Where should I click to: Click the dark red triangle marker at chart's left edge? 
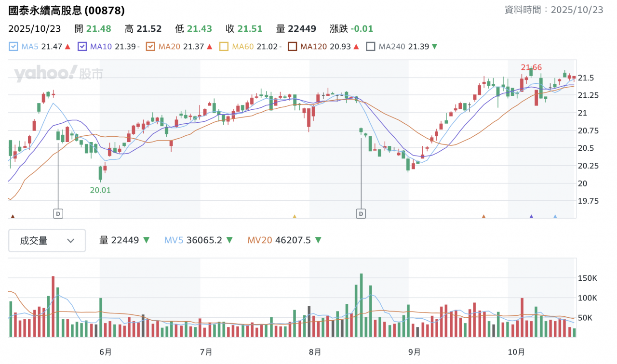click(13, 217)
